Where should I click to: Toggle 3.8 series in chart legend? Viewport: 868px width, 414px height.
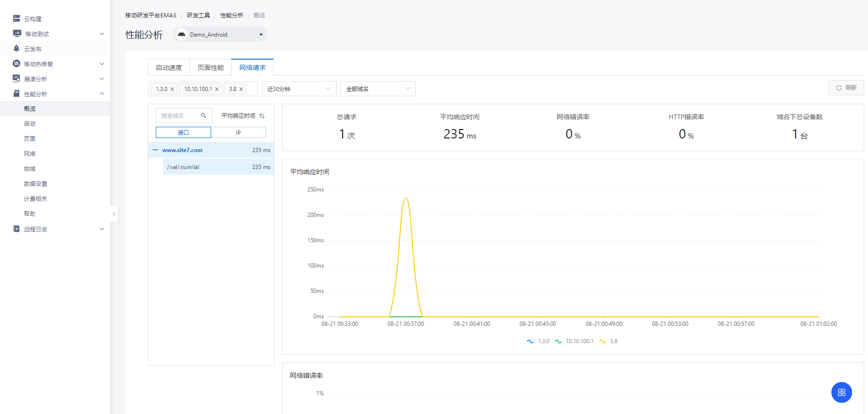point(608,341)
